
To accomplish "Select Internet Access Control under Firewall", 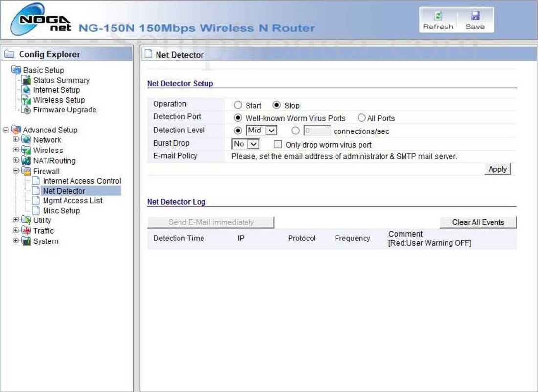I will click(81, 181).
